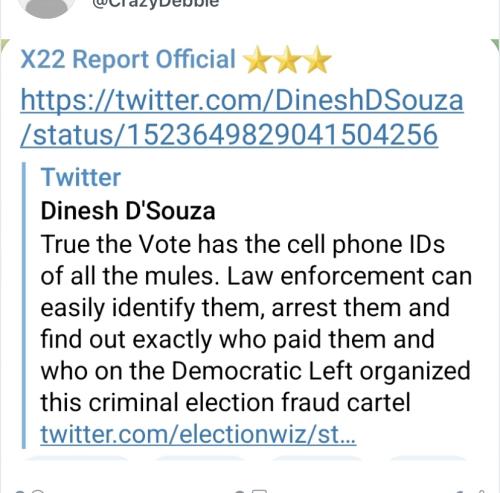This screenshot has height=493, width=500.
Task: Select the first faint reaction pill
Action: pyautogui.click(x=76, y=458)
